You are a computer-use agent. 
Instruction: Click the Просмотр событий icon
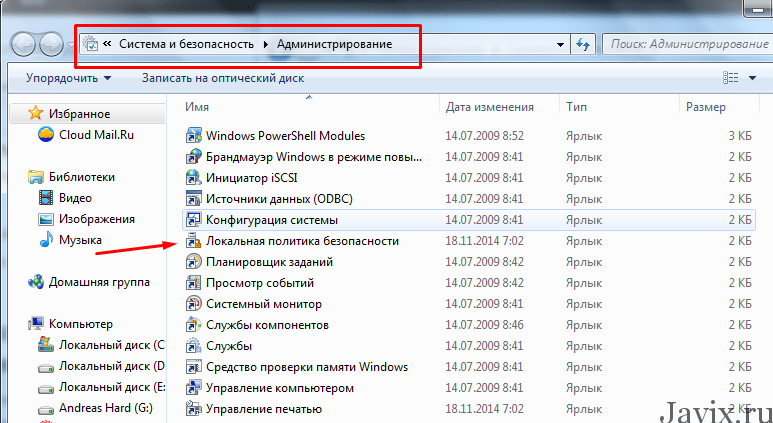click(x=193, y=283)
